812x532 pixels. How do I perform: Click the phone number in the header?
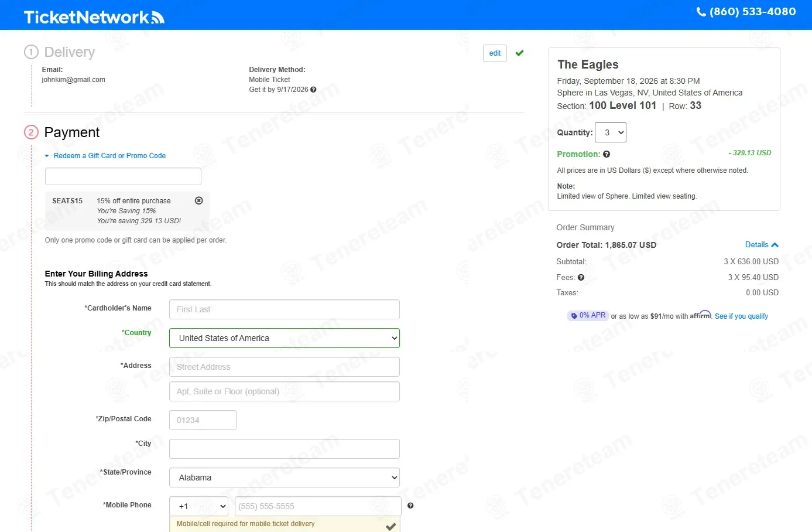[746, 12]
